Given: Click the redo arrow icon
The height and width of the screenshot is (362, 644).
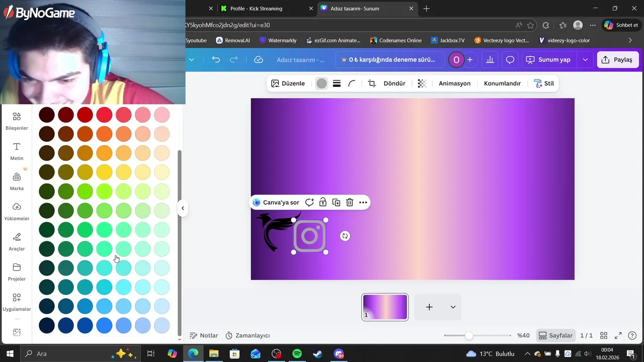Looking at the screenshot, I should (233, 59).
